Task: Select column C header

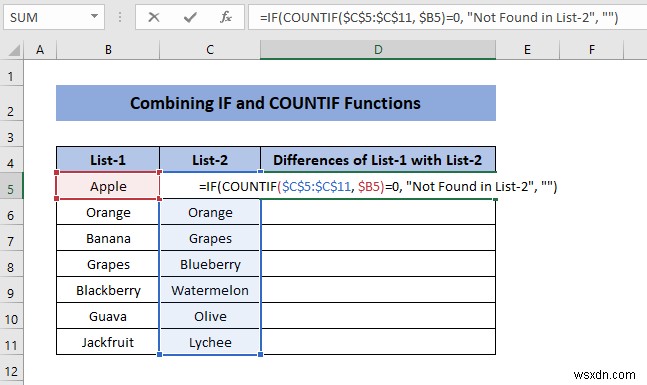Action: coord(210,50)
